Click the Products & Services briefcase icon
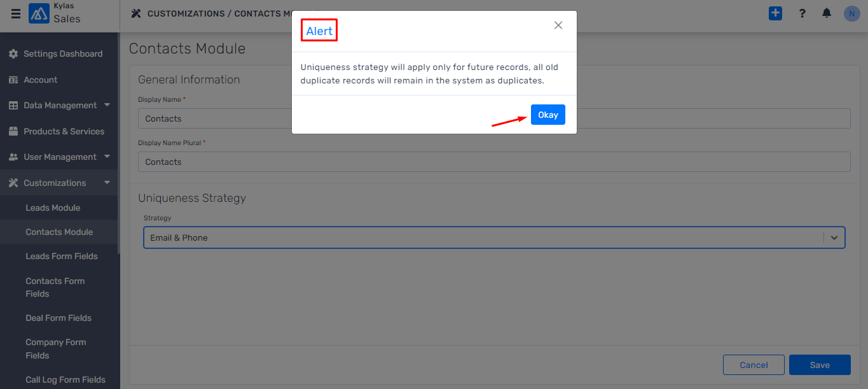Viewport: 868px width, 389px height. coord(13,131)
